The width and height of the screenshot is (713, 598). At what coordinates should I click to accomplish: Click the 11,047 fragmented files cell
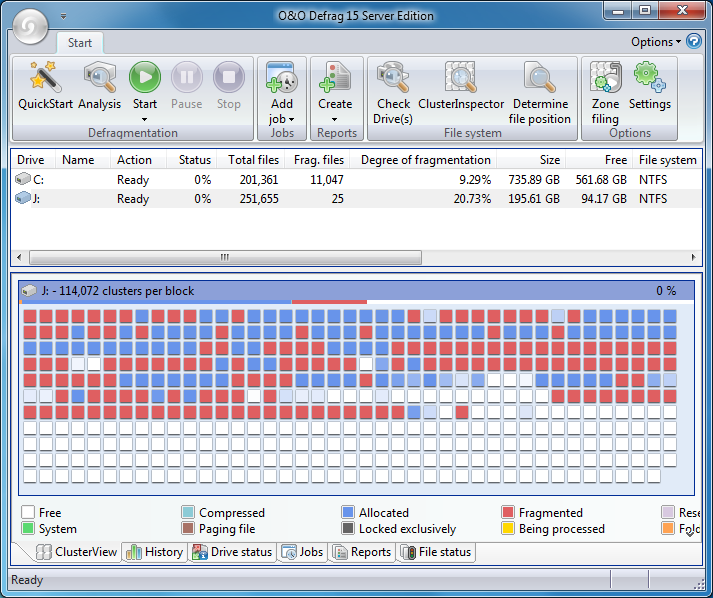[x=326, y=180]
